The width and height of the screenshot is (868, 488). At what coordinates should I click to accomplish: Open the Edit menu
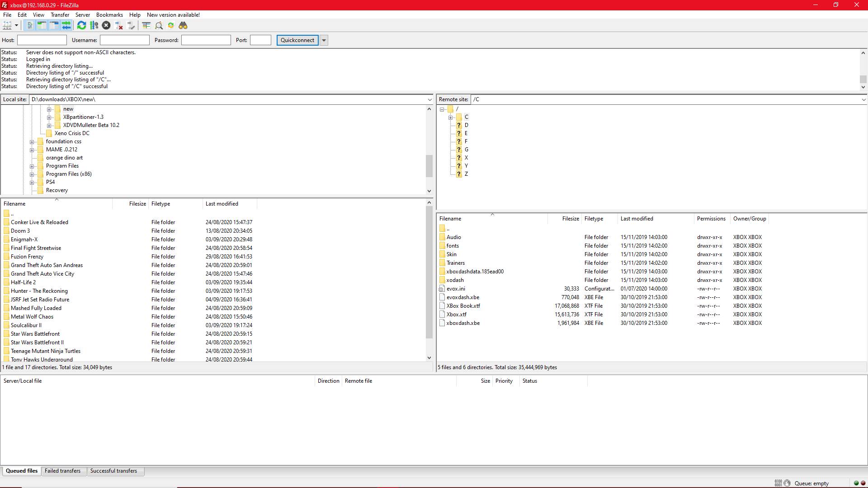(x=22, y=15)
